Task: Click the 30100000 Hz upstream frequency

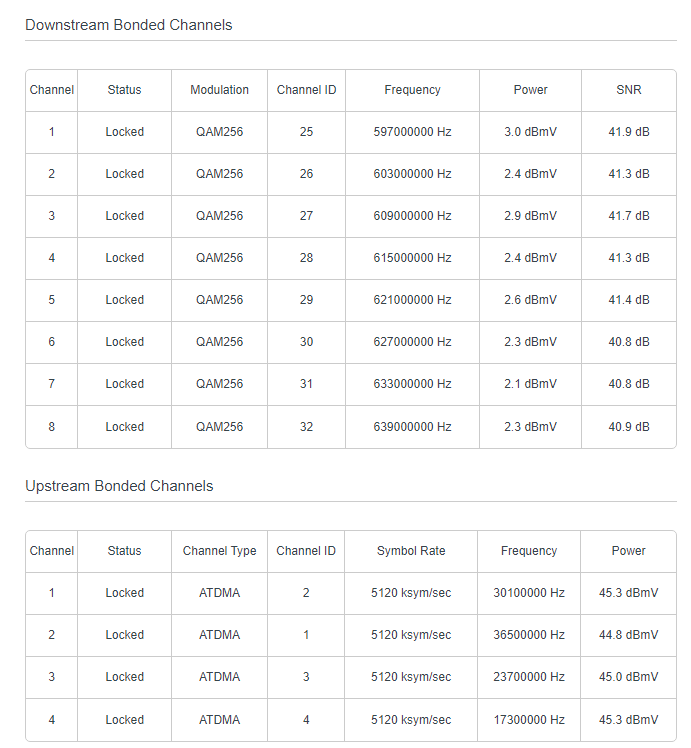Action: point(529,593)
